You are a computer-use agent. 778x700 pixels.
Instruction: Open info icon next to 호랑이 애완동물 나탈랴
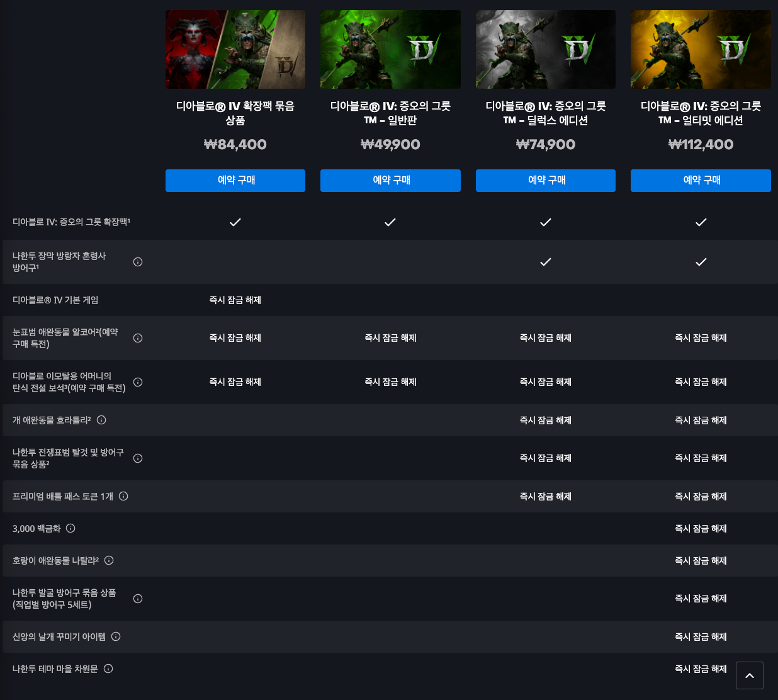tap(109, 560)
